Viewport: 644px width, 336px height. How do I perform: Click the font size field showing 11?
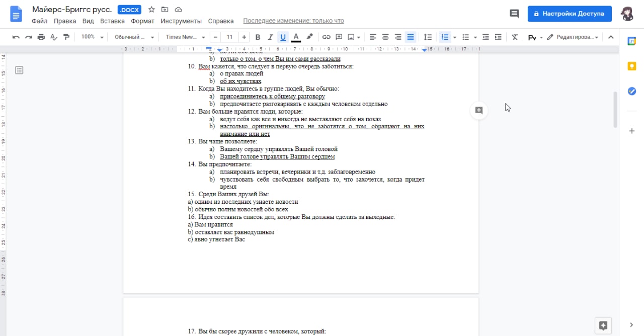(x=230, y=37)
